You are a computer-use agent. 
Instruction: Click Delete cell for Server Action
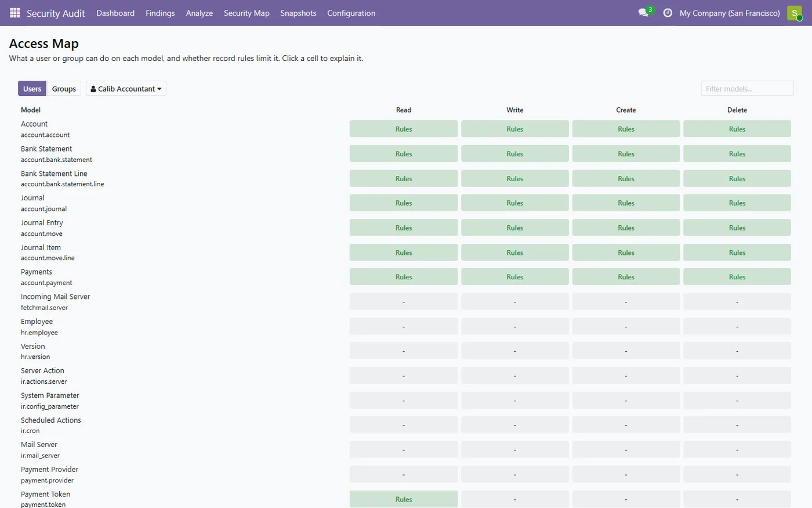tap(737, 376)
